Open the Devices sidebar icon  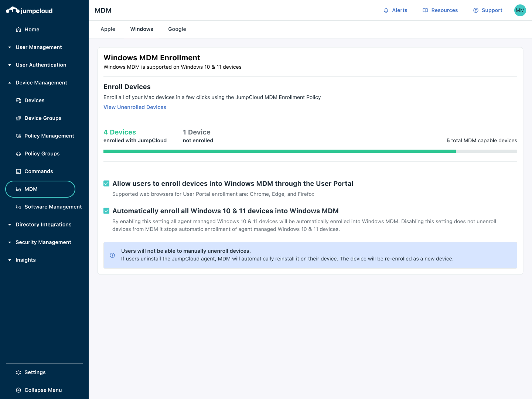[x=18, y=100]
